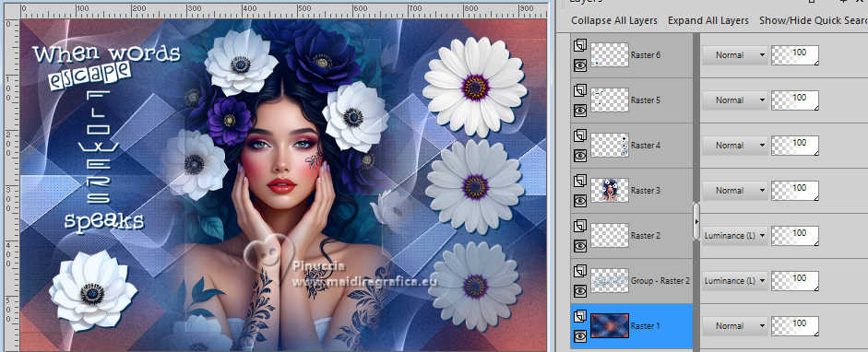Image resolution: width=868 pixels, height=352 pixels.
Task: Click the layer type icon for Raster 1
Action: click(579, 316)
